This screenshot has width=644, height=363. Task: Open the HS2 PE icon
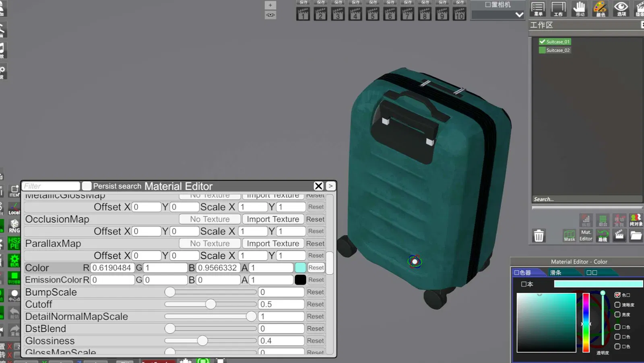coord(14,243)
